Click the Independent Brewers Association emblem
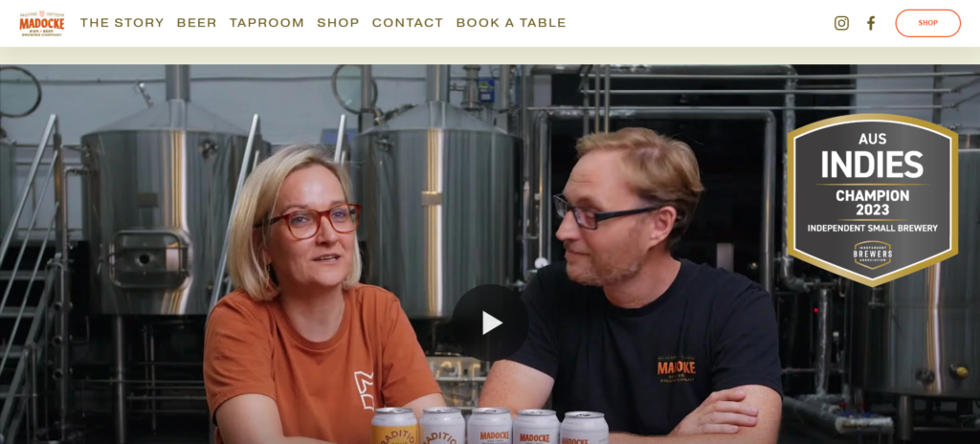Screen dimensions: 980x444 [873, 255]
